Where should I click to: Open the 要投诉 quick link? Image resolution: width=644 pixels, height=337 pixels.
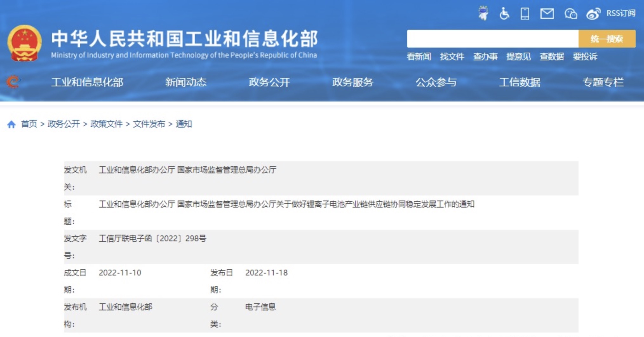tap(585, 57)
